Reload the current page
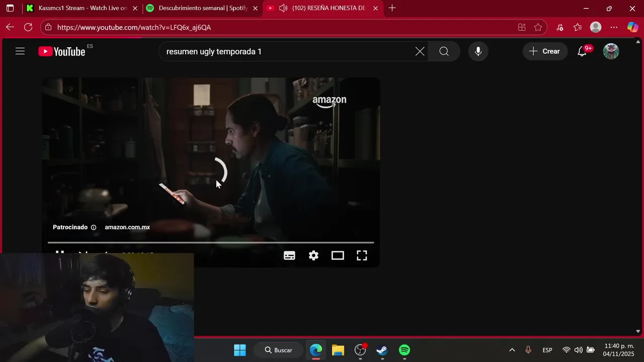 (28, 27)
